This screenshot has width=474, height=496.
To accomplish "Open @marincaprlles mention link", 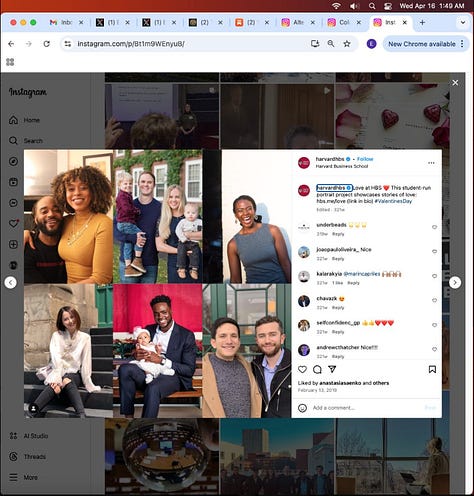I will tap(362, 274).
